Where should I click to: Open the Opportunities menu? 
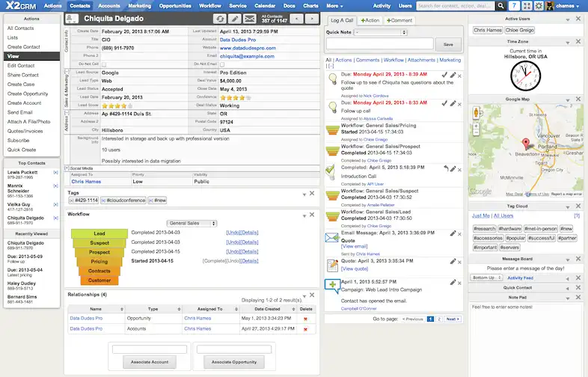click(x=175, y=6)
